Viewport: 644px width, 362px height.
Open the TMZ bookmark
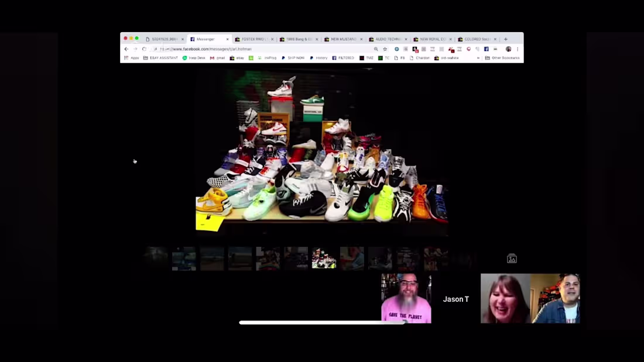tap(366, 58)
